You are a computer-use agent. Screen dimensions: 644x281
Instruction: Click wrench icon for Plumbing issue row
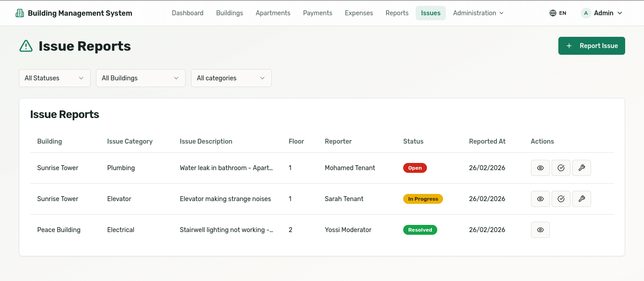click(582, 168)
